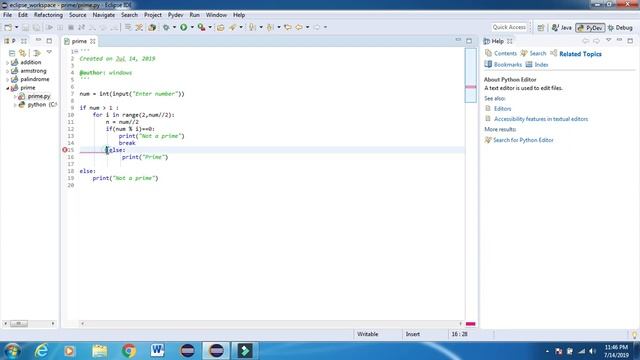This screenshot has width=640, height=360.
Task: Click the error marker on line 15
Action: click(65, 150)
